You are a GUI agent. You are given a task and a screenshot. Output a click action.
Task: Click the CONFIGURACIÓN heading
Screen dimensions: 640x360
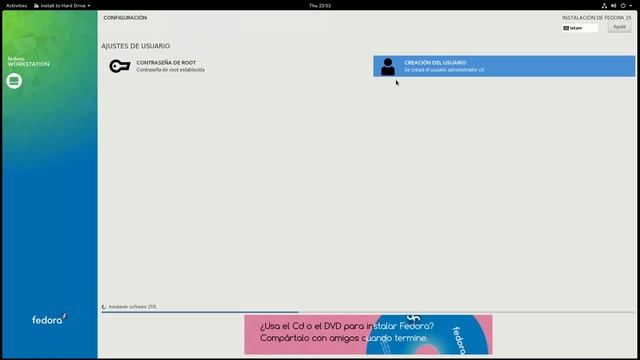[x=125, y=18]
